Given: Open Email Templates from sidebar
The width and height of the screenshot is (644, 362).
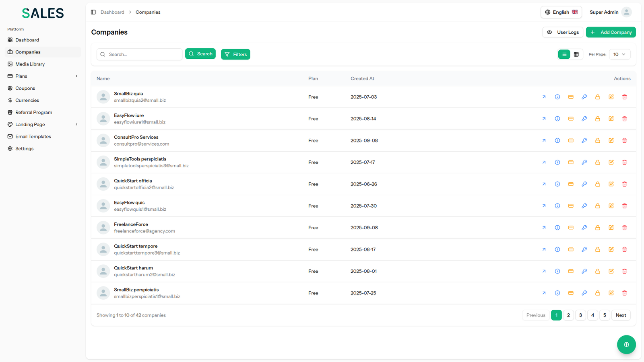Looking at the screenshot, I should 33,136.
